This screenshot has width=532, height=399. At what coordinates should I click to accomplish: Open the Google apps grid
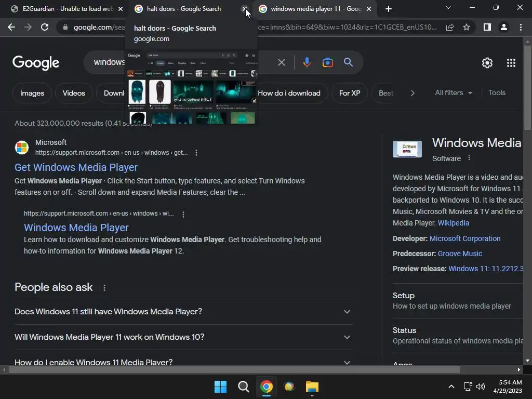511,63
